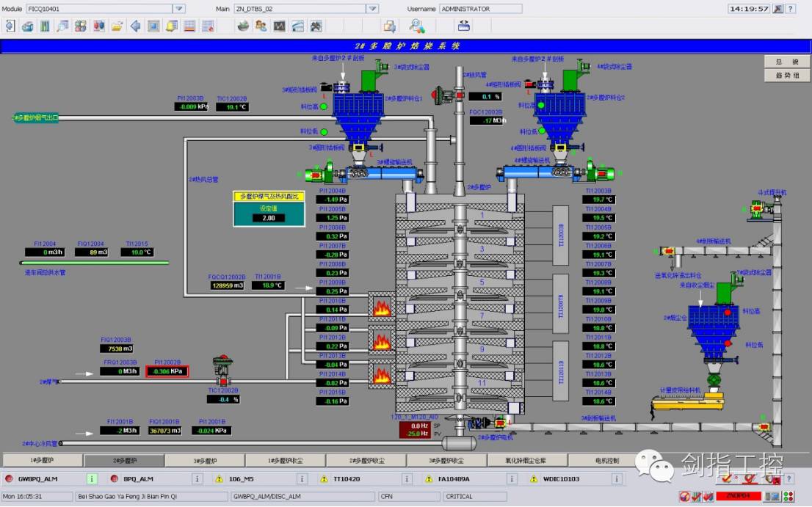Click the Main field ZN_DTBS_02
Screen dimensions: 812x507
[300, 9]
